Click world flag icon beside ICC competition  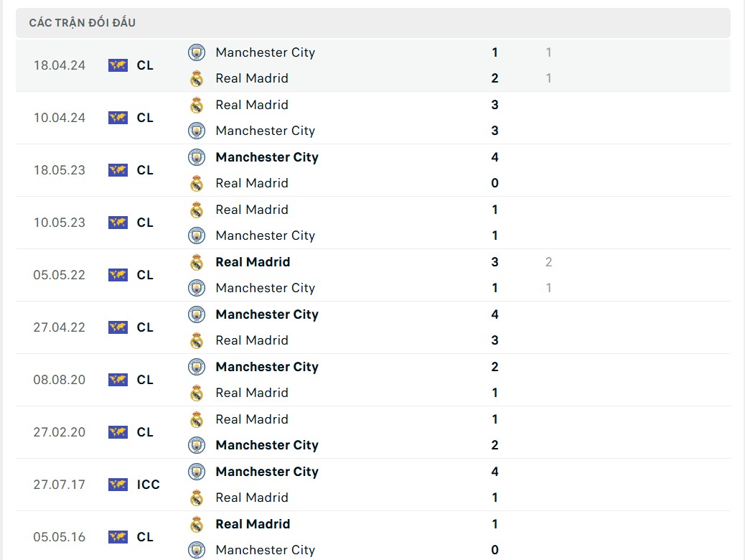pyautogui.click(x=118, y=485)
